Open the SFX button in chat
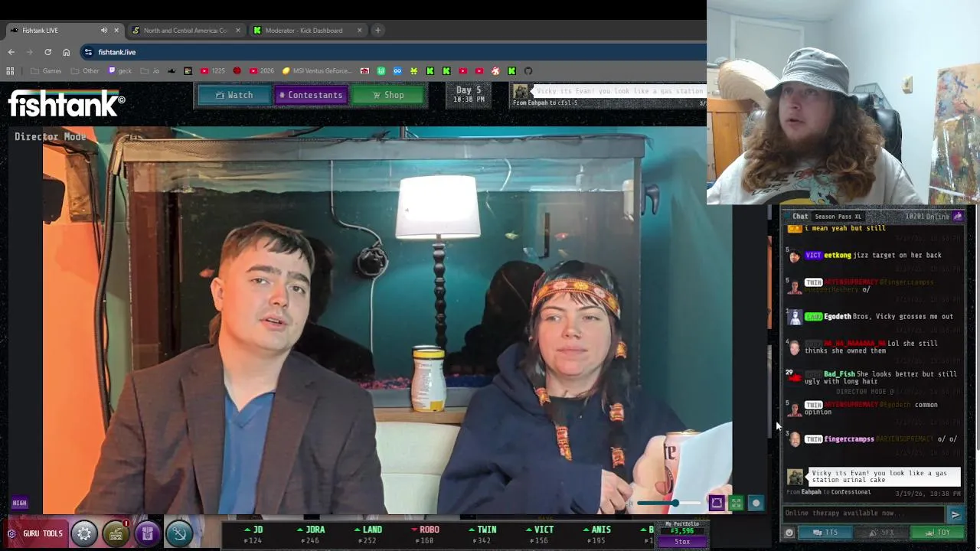This screenshot has height=551, width=980. coord(881,533)
